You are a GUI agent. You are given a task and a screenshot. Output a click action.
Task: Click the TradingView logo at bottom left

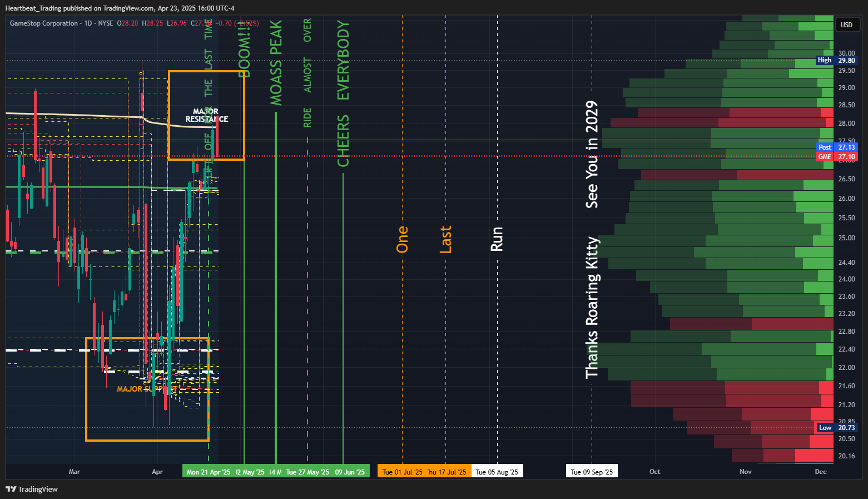click(32, 489)
